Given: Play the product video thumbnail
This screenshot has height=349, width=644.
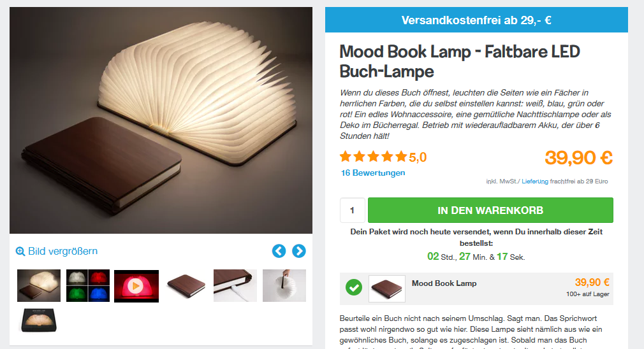Looking at the screenshot, I should [x=136, y=286].
